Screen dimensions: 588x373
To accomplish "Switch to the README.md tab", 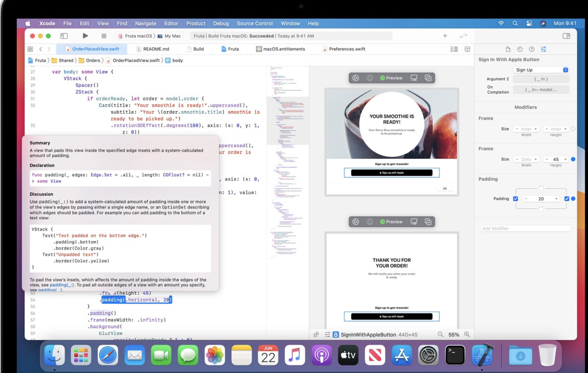I will 153,49.
